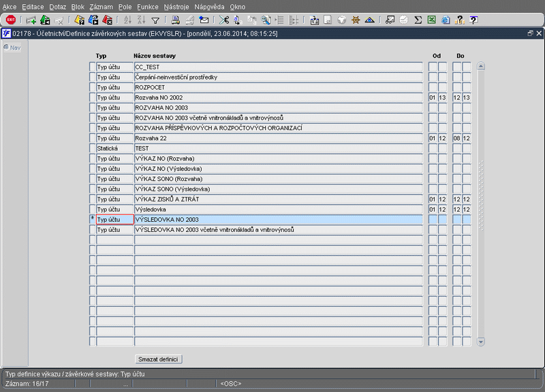
Task: Click the clipboard-style icon after the separator
Action: tap(314, 20)
